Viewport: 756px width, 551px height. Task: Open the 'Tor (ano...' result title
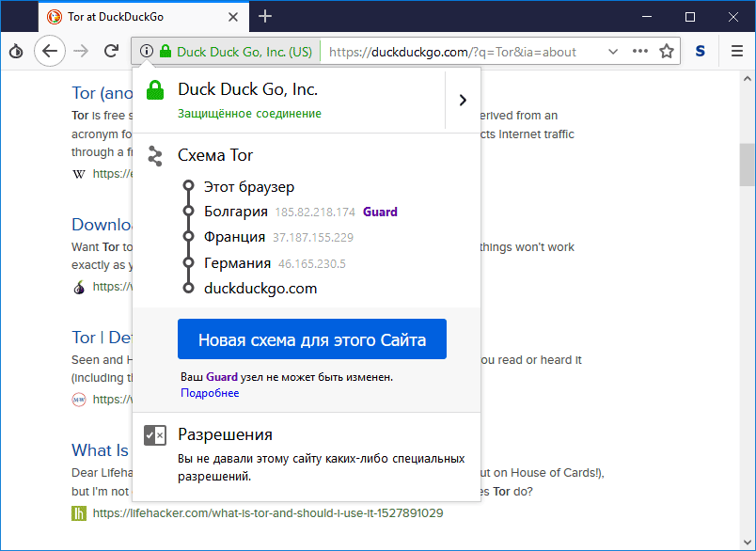102,92
